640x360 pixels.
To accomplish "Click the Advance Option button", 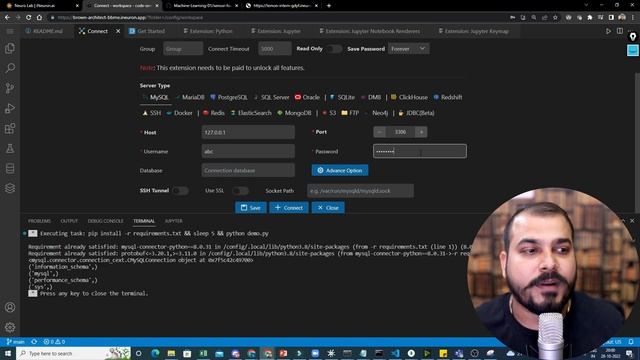I will pos(340,170).
